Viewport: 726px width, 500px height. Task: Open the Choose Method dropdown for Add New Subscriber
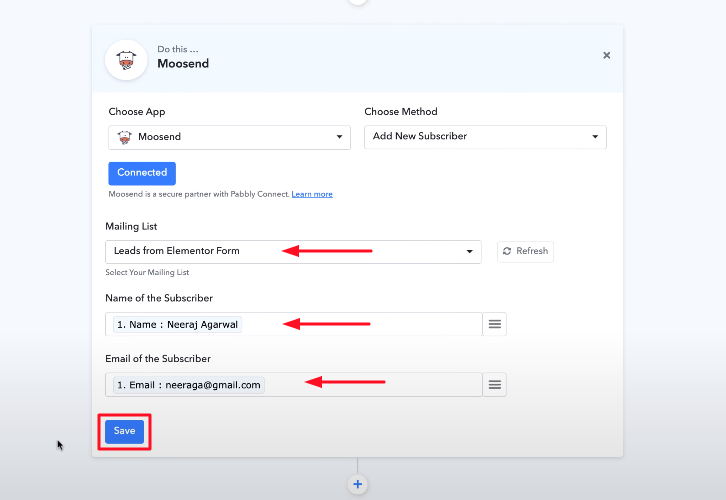click(x=485, y=137)
